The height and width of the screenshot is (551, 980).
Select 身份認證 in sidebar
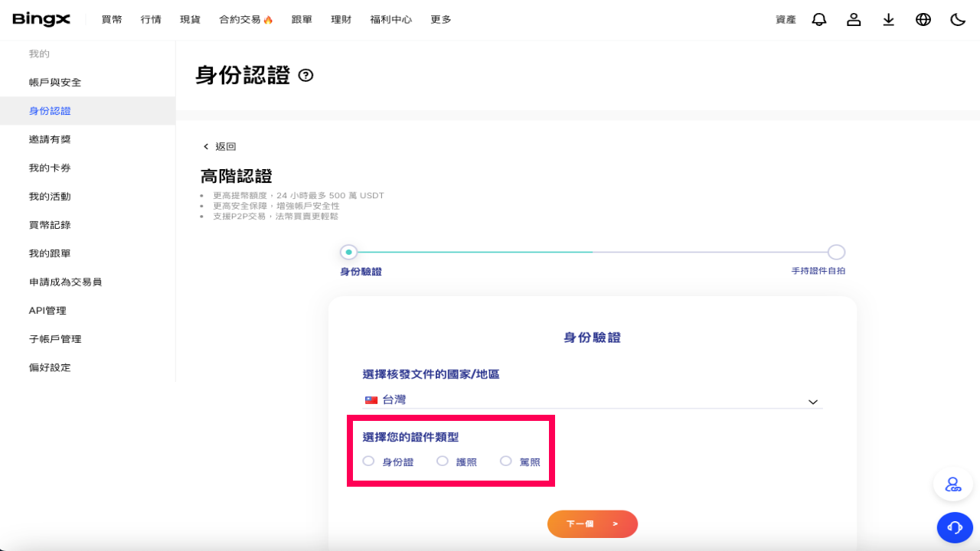point(88,111)
